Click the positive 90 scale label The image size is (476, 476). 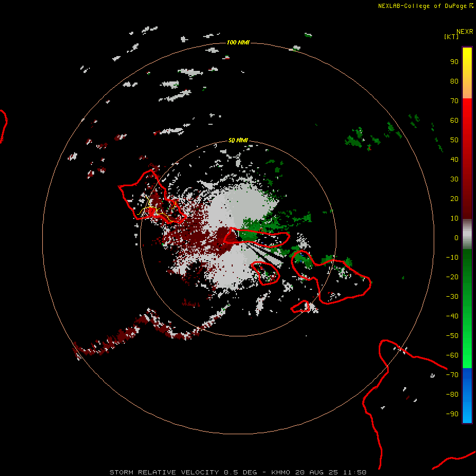point(454,62)
